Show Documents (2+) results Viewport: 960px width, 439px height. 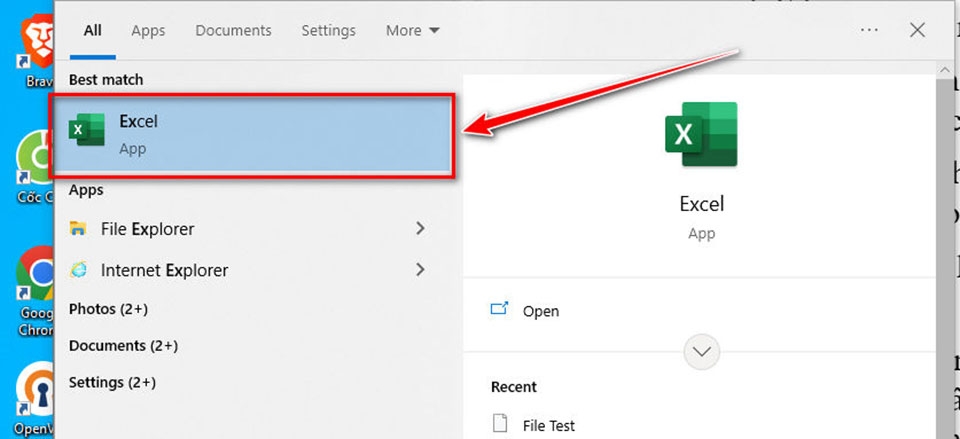point(123,346)
